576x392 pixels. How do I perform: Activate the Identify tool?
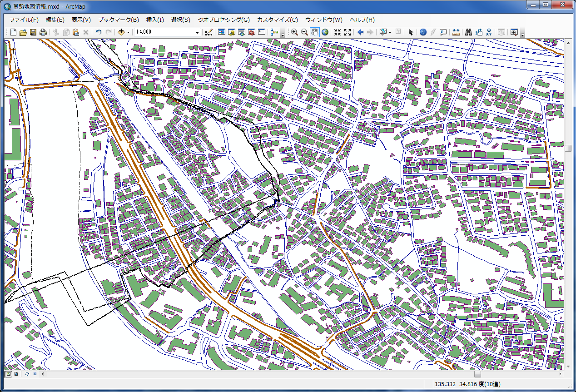(423, 32)
